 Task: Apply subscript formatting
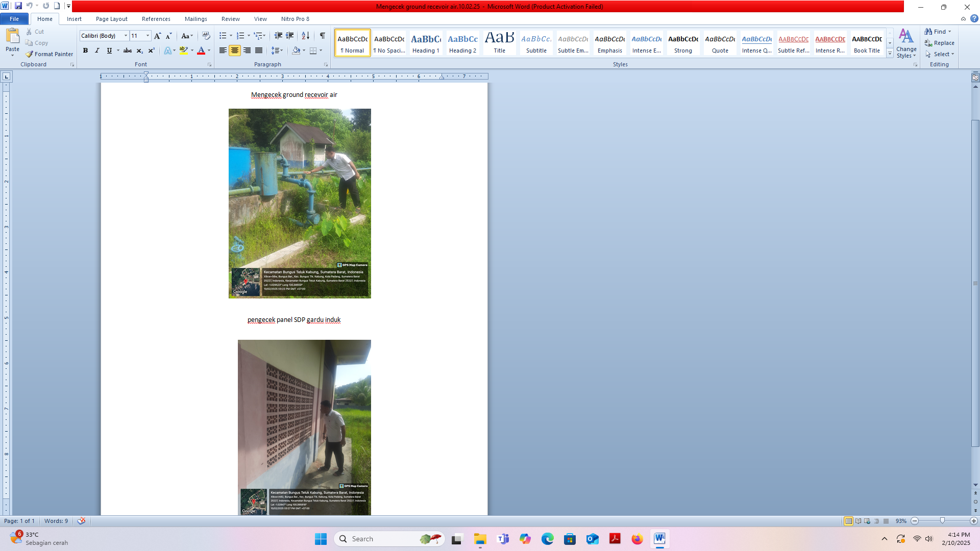point(139,51)
